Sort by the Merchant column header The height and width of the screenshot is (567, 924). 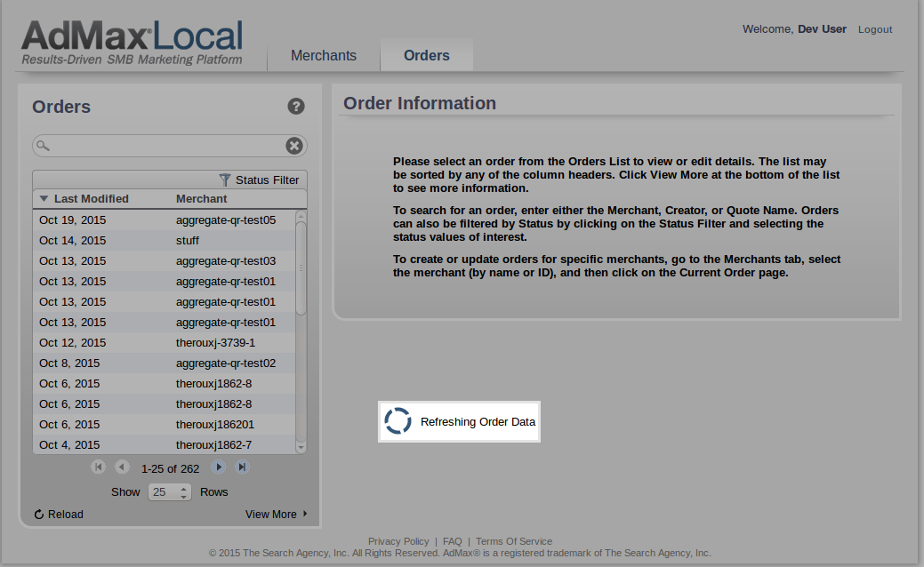[x=202, y=198]
